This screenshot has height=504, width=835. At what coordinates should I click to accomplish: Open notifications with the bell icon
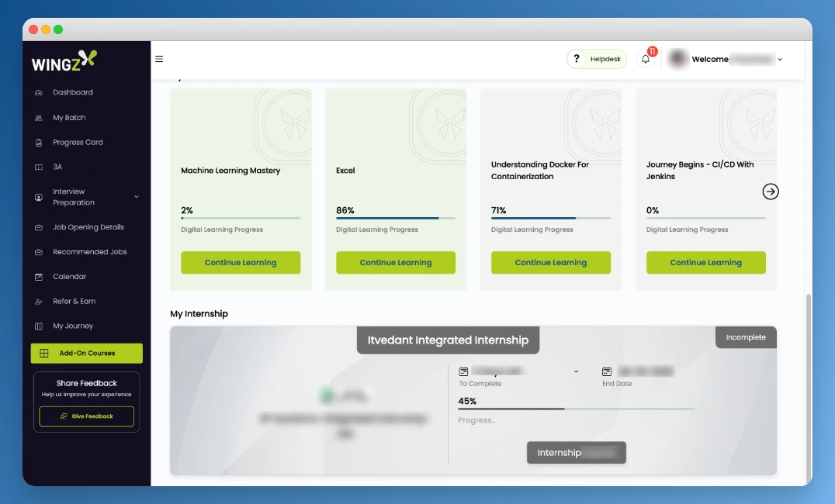pos(646,59)
